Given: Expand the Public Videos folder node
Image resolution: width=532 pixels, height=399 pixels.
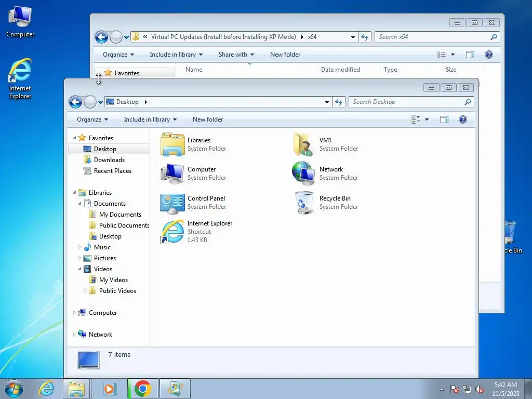Looking at the screenshot, I should (x=85, y=290).
